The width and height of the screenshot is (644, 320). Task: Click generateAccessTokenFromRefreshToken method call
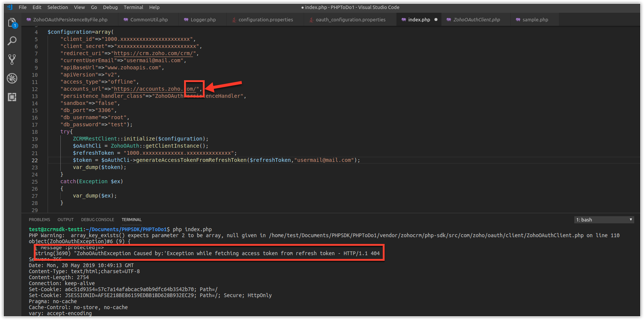[x=191, y=160]
